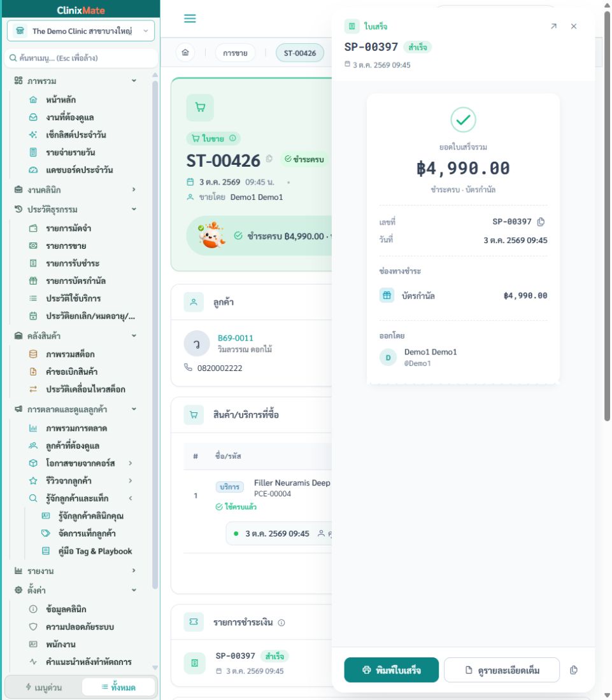Viewport: 612px width, 700px height.
Task: Click the ST-00426 breadcrumb chip
Action: tap(300, 53)
